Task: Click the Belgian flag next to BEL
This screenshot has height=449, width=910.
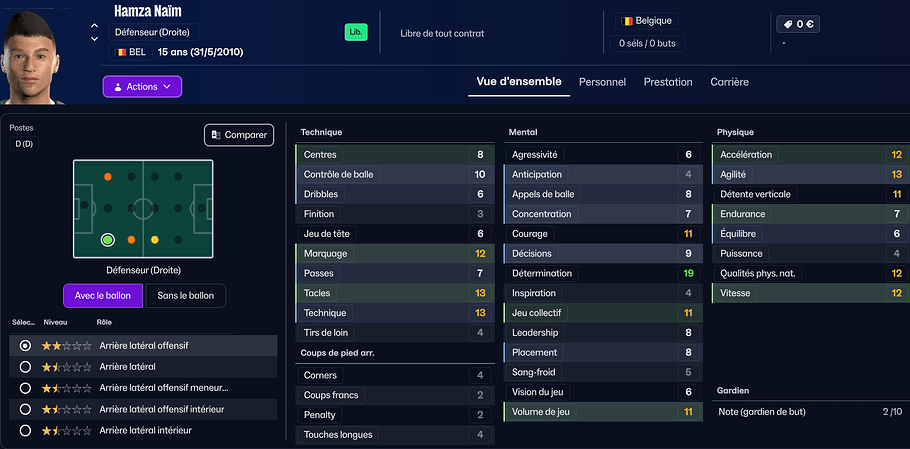Action: click(x=120, y=51)
